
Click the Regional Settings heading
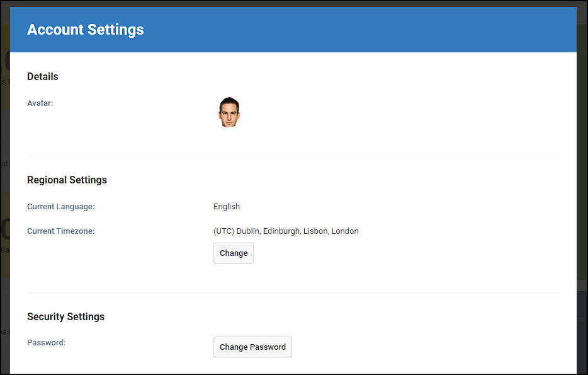tap(67, 180)
